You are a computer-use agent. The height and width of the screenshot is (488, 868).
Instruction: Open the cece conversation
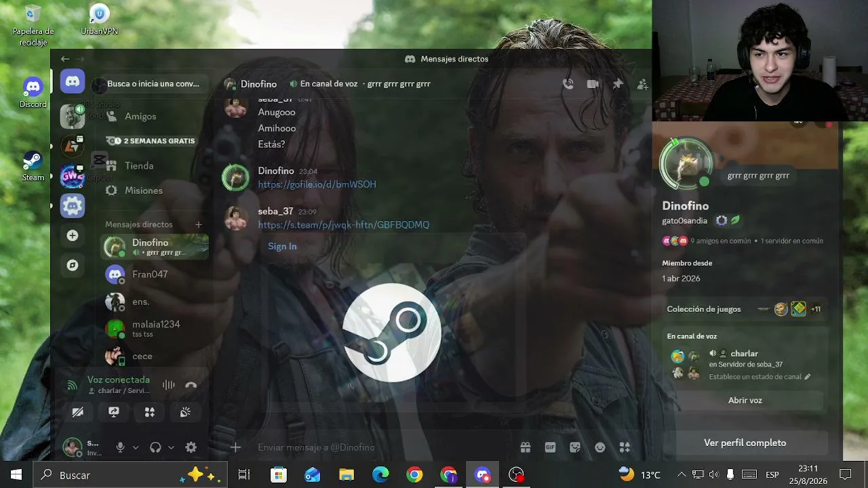[x=155, y=356]
